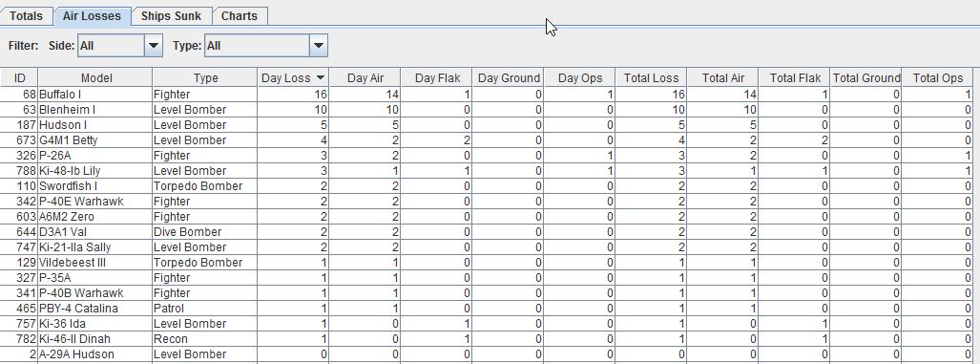
Task: Select the P-40E Warhawk row
Action: (487, 202)
